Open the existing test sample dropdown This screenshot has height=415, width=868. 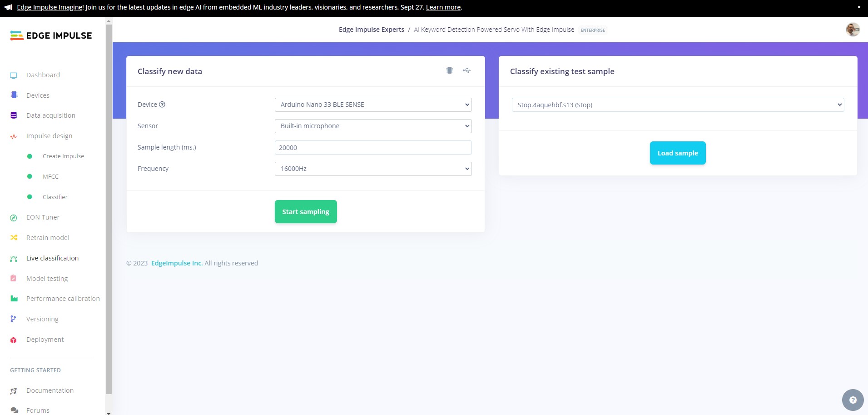(678, 105)
